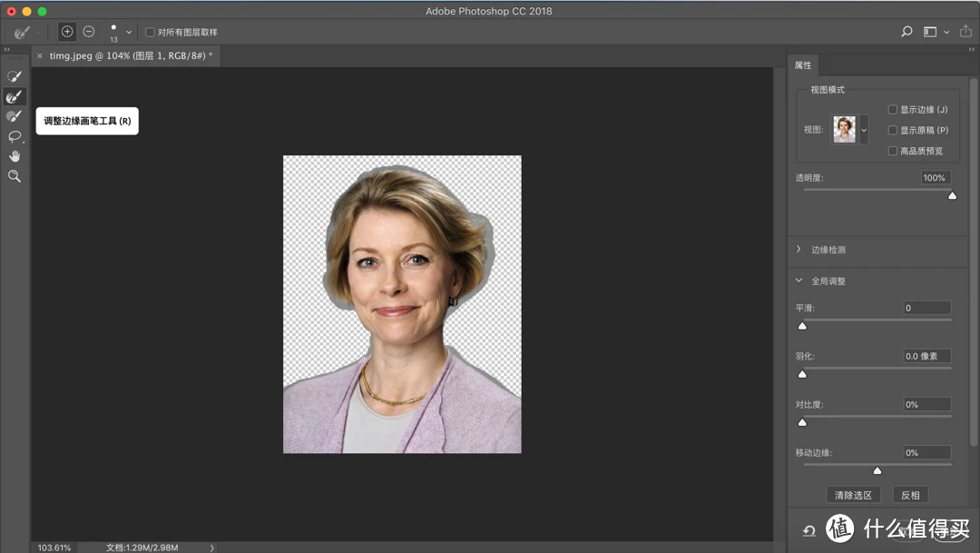Click the 平滑 label text
The width and height of the screenshot is (980, 553).
coord(805,308)
